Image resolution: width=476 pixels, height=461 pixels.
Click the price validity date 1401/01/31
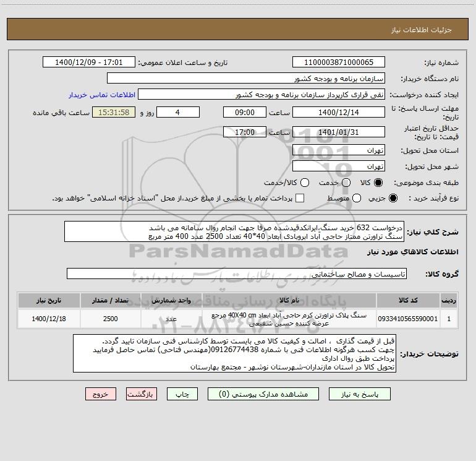coord(339,132)
